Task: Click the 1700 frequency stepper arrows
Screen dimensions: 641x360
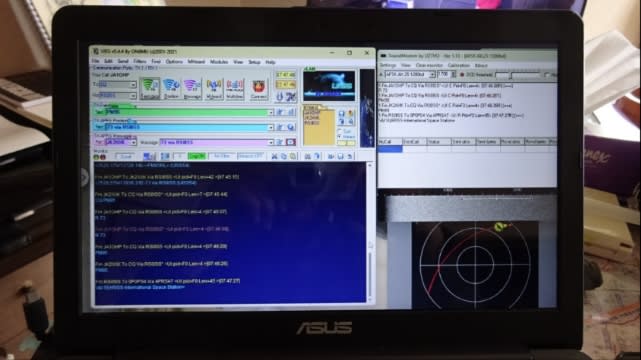Action: (453, 75)
